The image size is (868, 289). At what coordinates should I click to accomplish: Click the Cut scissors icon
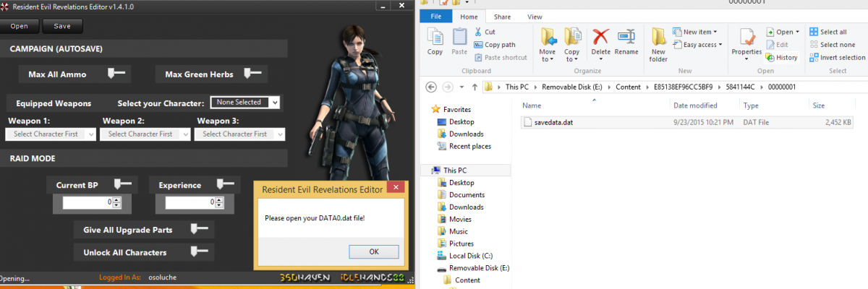(x=480, y=32)
